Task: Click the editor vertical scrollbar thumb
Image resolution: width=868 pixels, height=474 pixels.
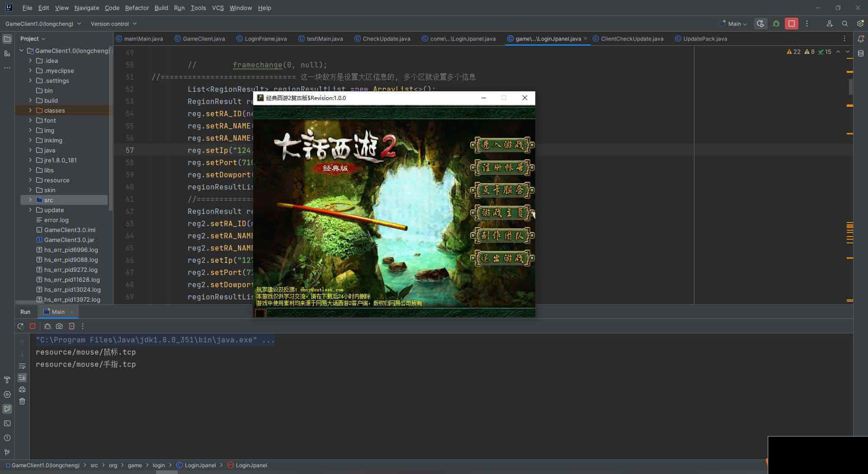Action: click(850, 86)
